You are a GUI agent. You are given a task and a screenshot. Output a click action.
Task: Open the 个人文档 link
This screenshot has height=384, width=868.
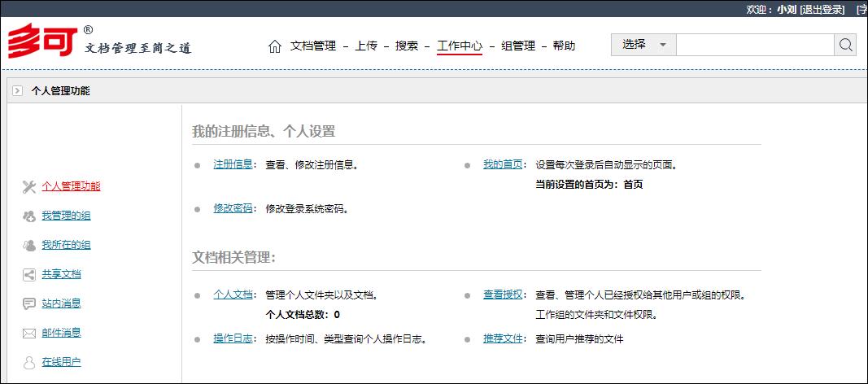(x=233, y=295)
